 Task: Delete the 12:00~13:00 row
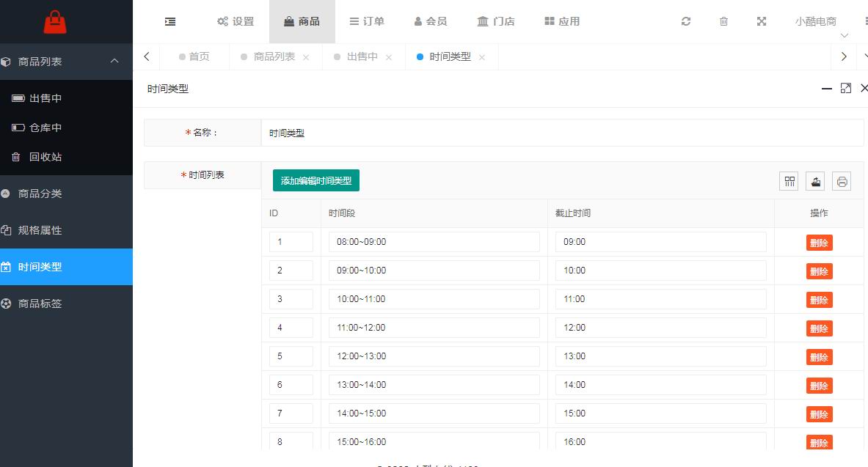[x=820, y=357]
